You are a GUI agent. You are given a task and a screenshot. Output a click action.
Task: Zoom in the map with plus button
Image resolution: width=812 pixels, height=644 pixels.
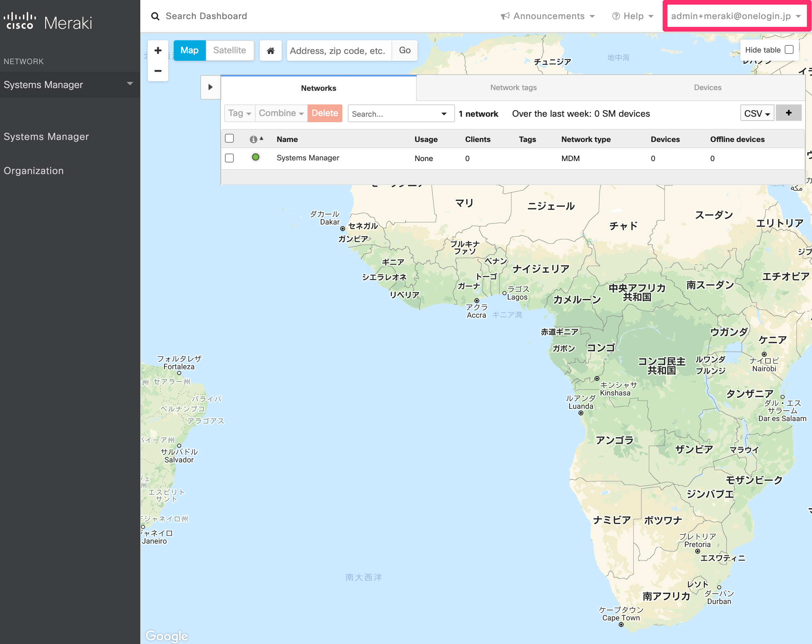tap(158, 51)
